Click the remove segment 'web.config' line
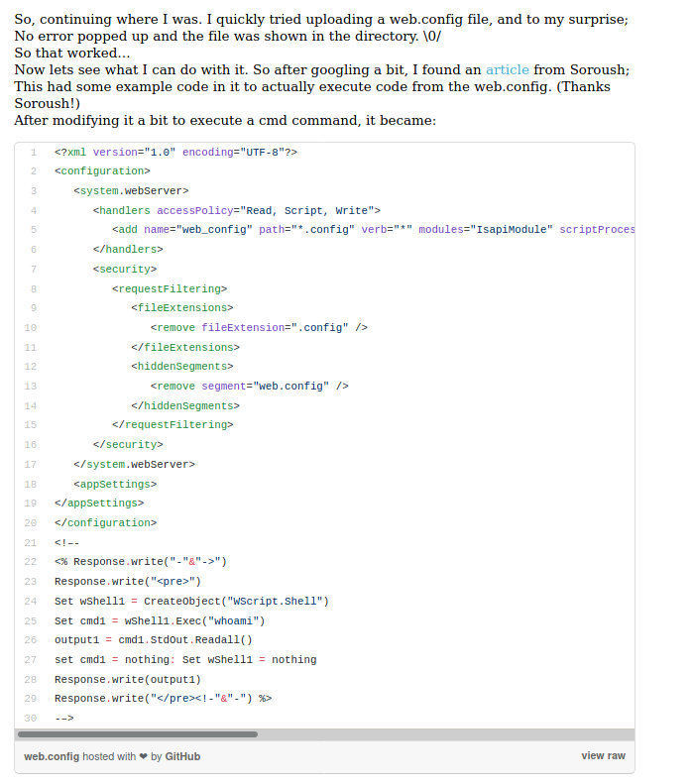The height and width of the screenshot is (784, 692). point(250,386)
